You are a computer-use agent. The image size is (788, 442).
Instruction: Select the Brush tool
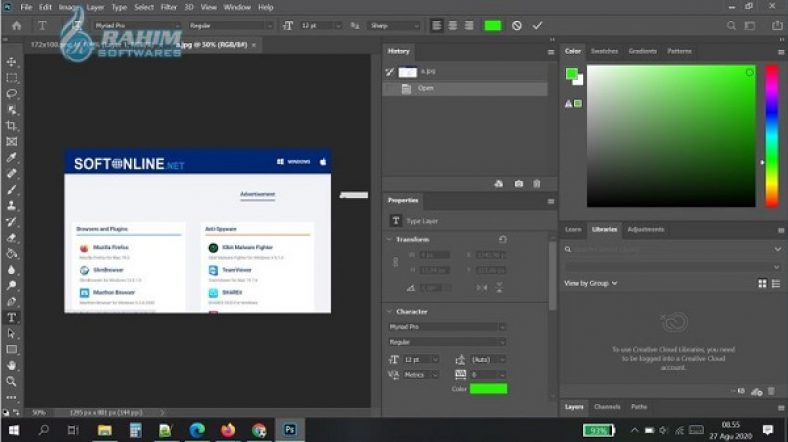point(12,189)
